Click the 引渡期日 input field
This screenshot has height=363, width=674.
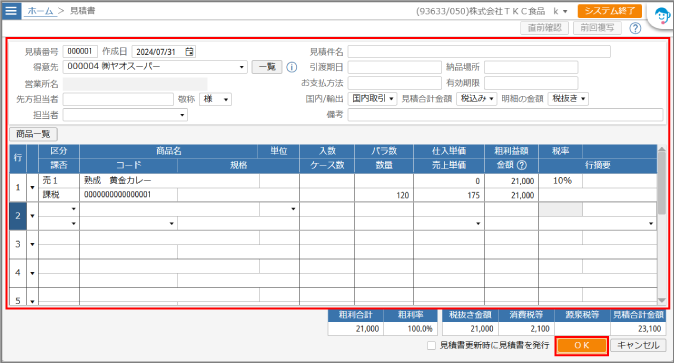coord(395,67)
